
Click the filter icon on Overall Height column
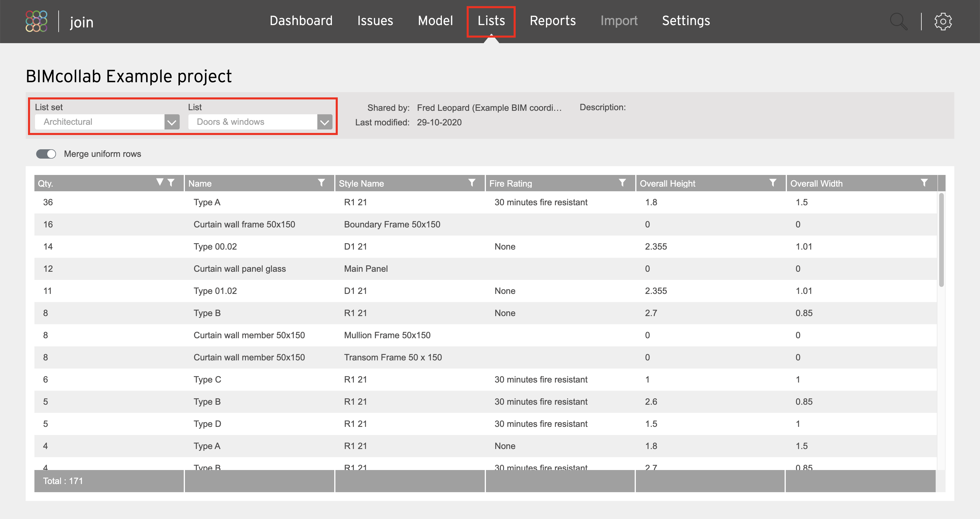[772, 183]
